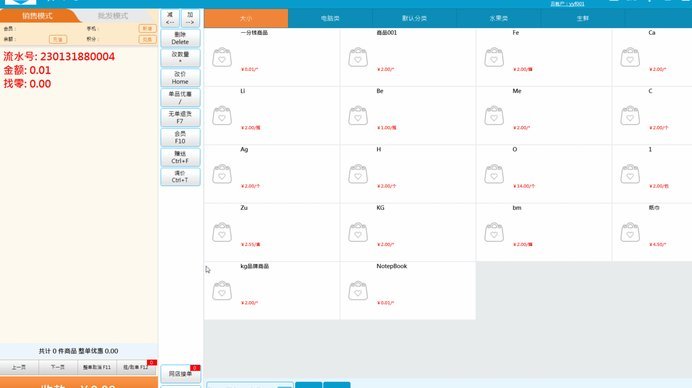
Task: Click the bag icon of product 1
Action: coord(630,174)
